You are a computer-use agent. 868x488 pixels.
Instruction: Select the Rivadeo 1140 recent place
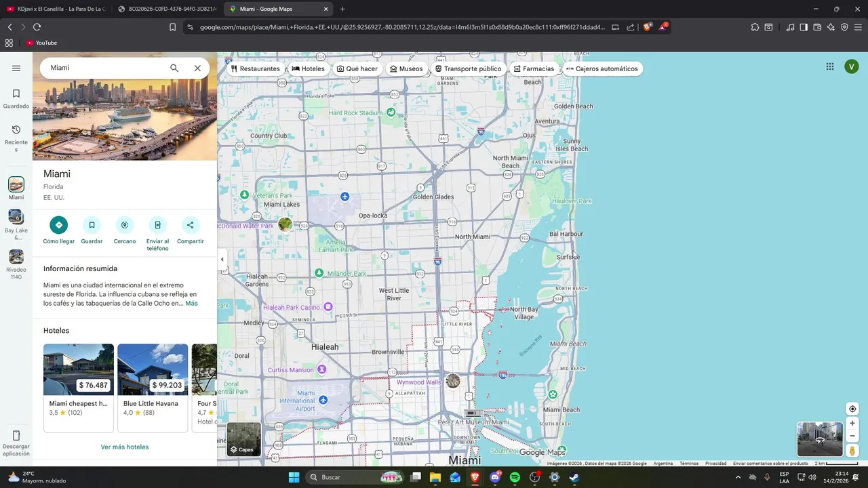click(16, 265)
